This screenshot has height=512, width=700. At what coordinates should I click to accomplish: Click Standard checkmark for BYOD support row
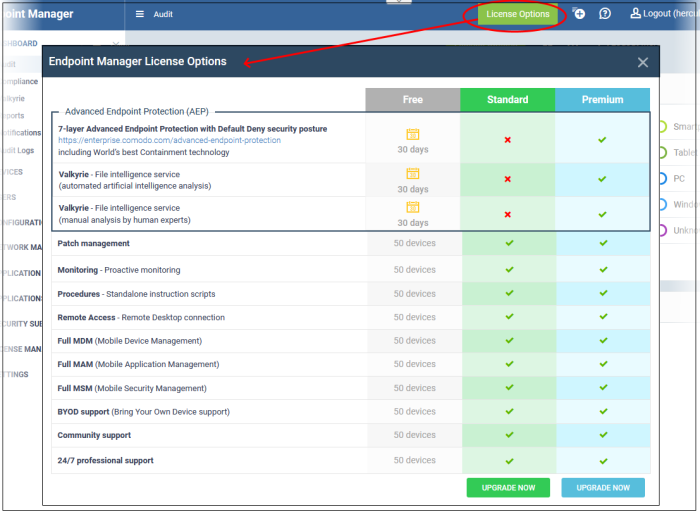509,412
